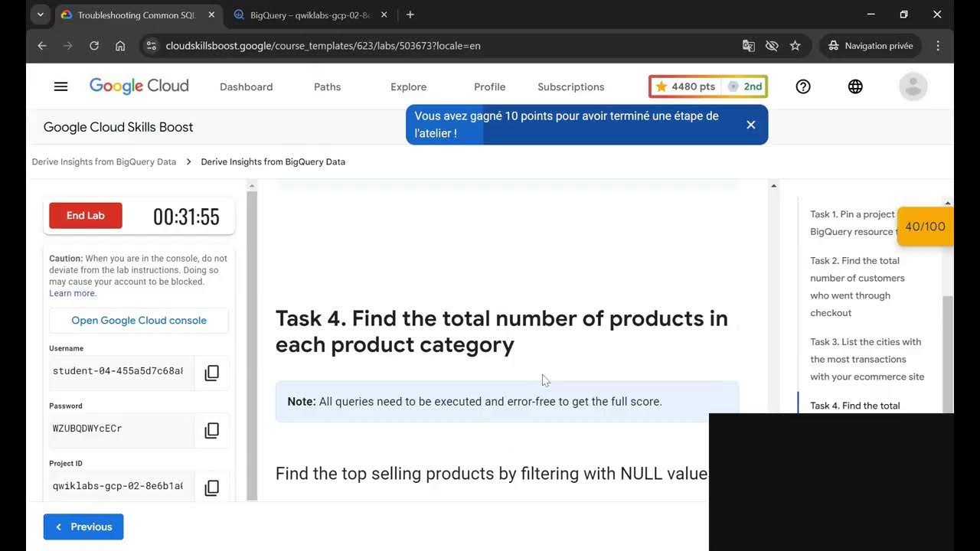Click the tracking protection eye icon

point(772,46)
